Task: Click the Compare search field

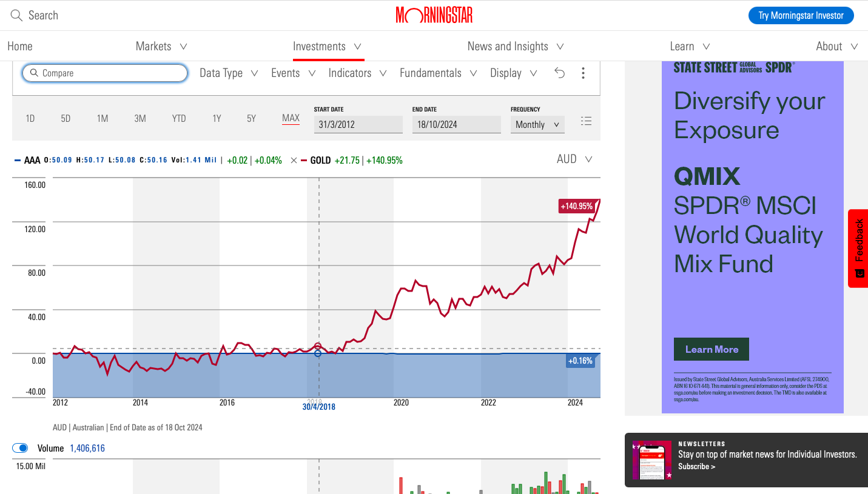Action: [105, 73]
